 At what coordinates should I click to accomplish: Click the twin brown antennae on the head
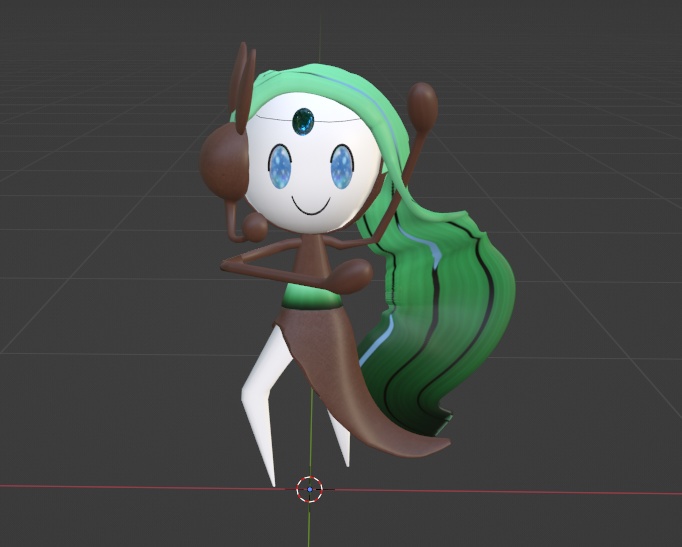(x=242, y=87)
